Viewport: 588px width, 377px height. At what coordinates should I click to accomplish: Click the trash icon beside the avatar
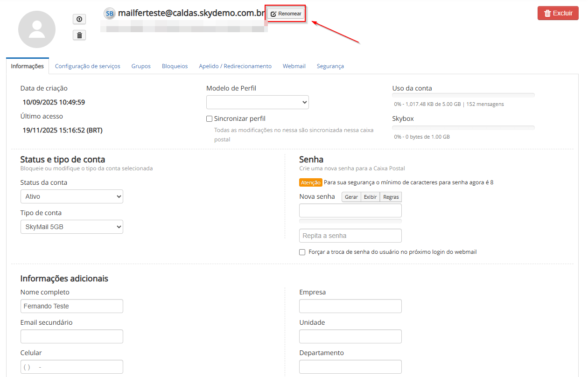point(79,35)
